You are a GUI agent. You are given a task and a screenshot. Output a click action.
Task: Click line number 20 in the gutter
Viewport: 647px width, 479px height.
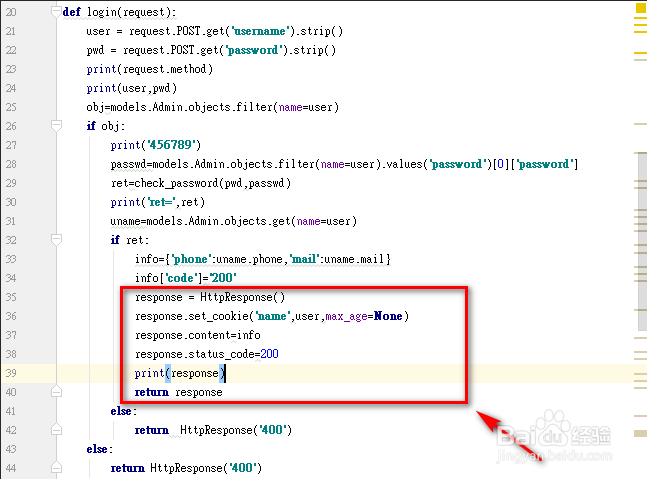[11, 12]
